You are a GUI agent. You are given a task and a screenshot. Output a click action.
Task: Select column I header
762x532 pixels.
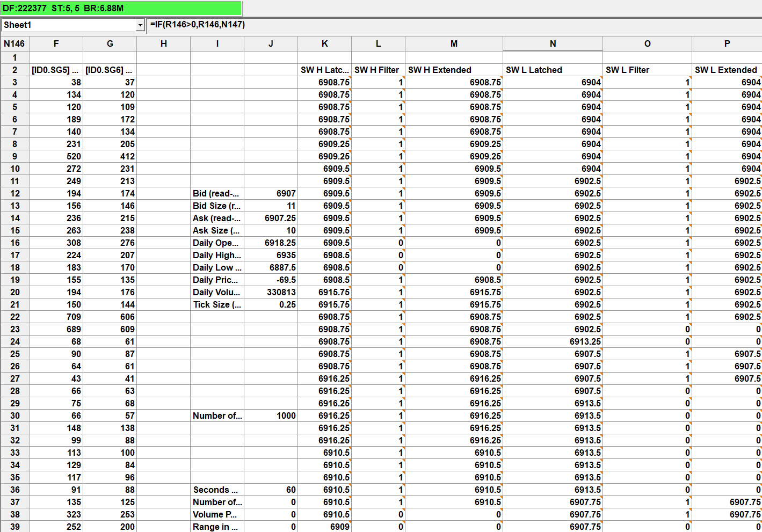[217, 43]
